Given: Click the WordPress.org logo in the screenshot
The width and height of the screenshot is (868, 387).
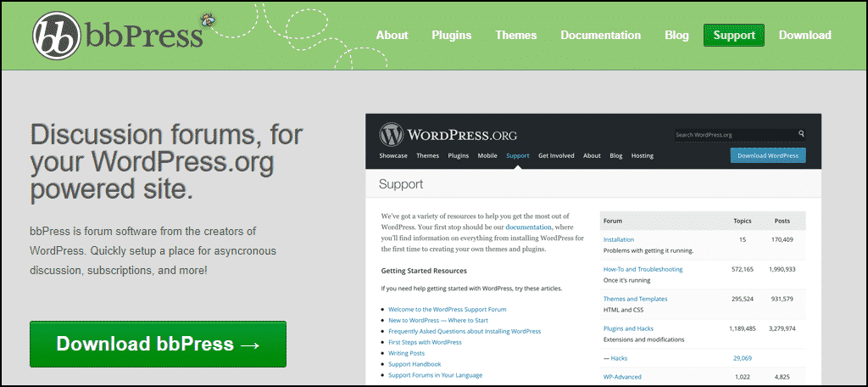Looking at the screenshot, I should tap(448, 135).
